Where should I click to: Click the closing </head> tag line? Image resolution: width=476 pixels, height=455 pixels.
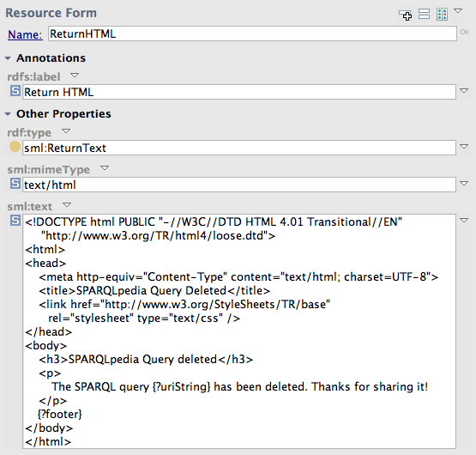click(49, 331)
